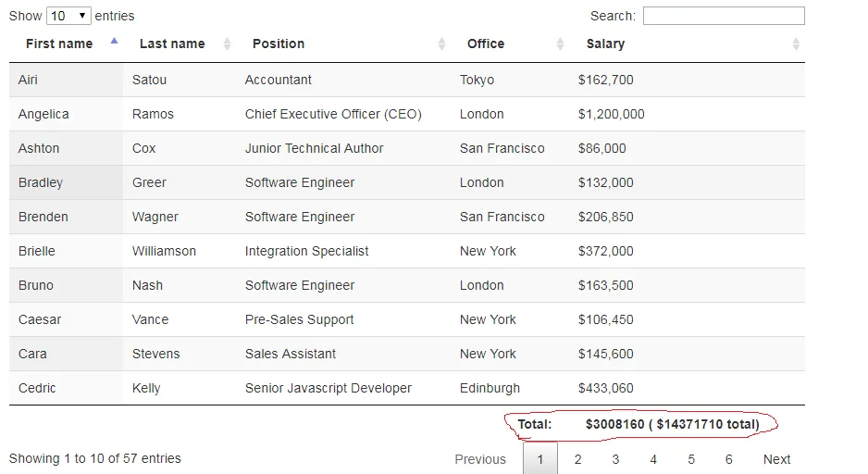
Task: Go to the Next page
Action: 776,459
